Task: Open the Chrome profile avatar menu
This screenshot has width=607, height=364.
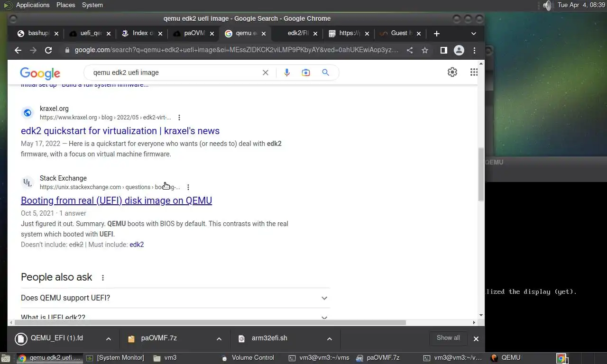Action: pos(459,50)
